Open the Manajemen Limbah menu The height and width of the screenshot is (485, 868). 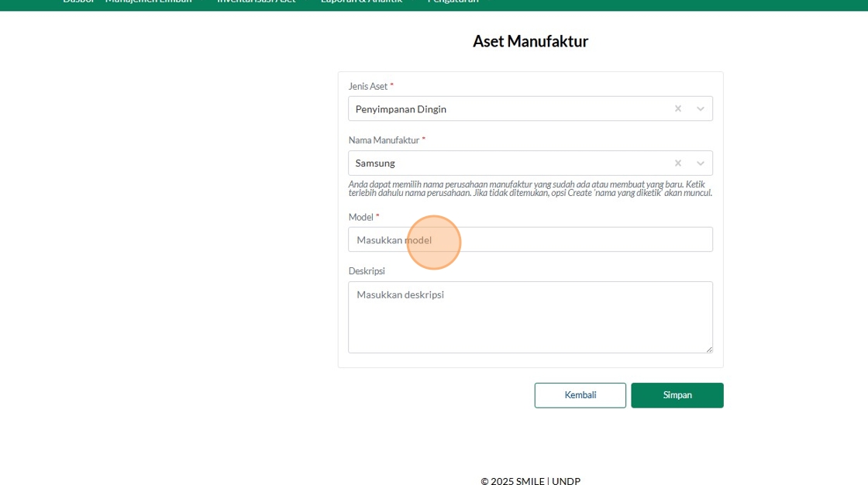point(149,2)
